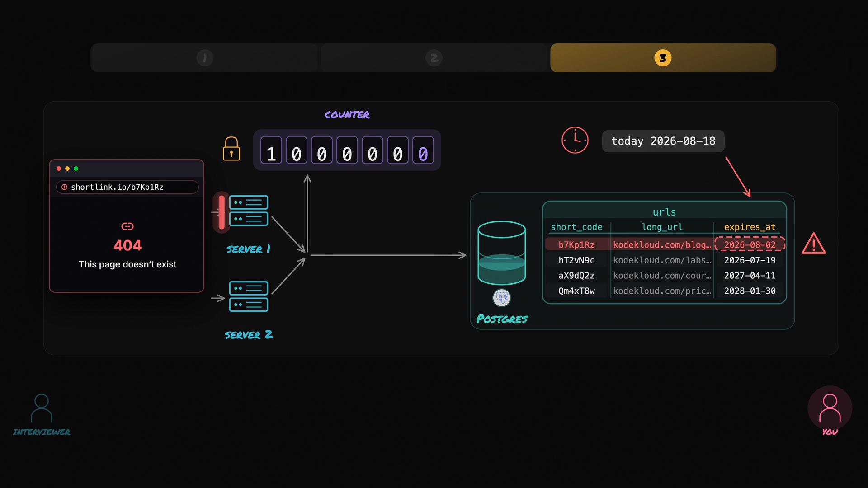Click the broken link icon above 404
This screenshot has width=868, height=488.
(x=127, y=226)
